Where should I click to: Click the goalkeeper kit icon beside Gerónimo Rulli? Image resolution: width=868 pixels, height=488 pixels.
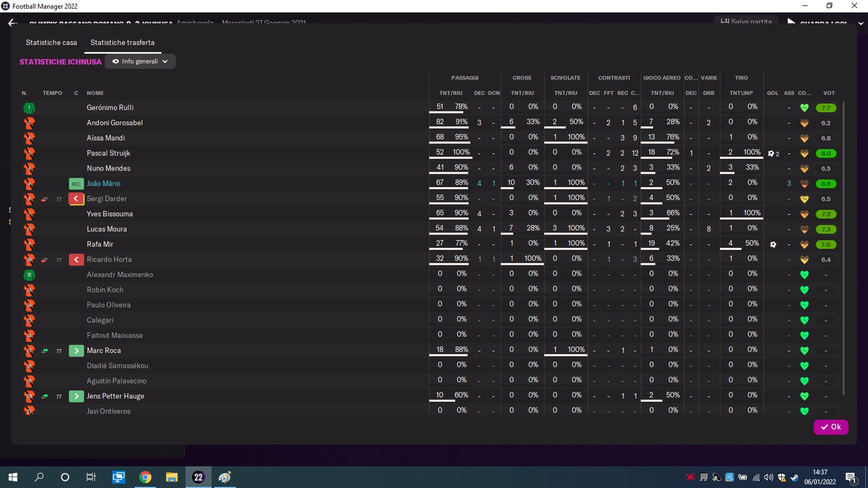pos(28,108)
